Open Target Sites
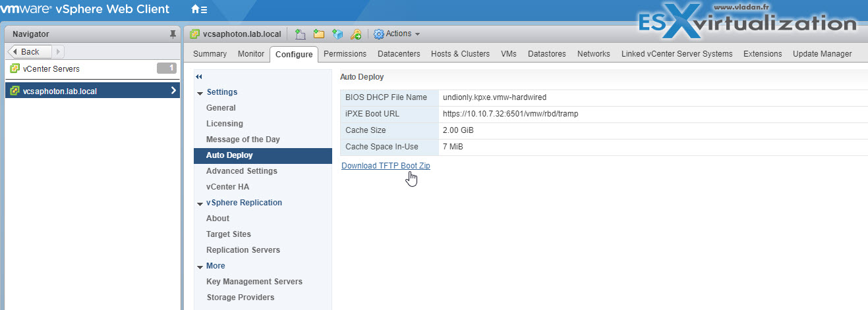Image resolution: width=868 pixels, height=310 pixels. (x=229, y=234)
